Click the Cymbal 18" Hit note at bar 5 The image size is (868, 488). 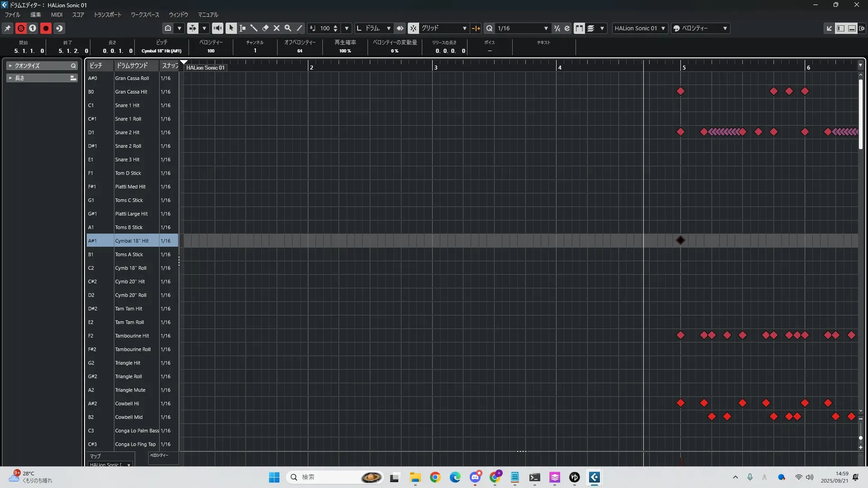pyautogui.click(x=680, y=240)
